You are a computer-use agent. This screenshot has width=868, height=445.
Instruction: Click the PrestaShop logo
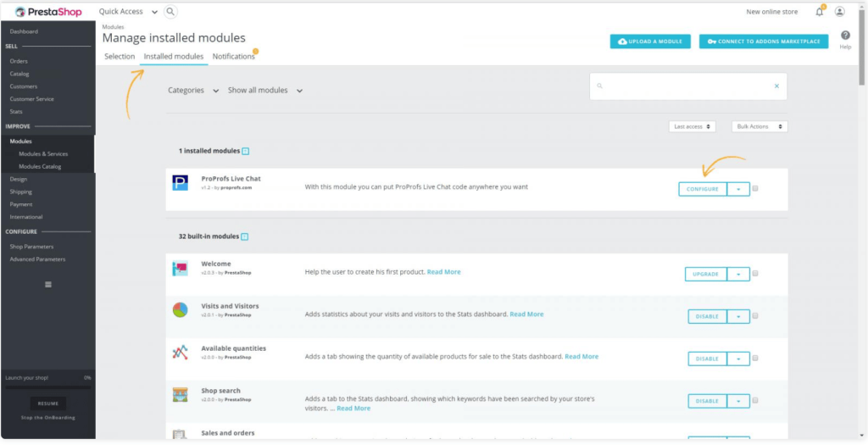(x=48, y=12)
